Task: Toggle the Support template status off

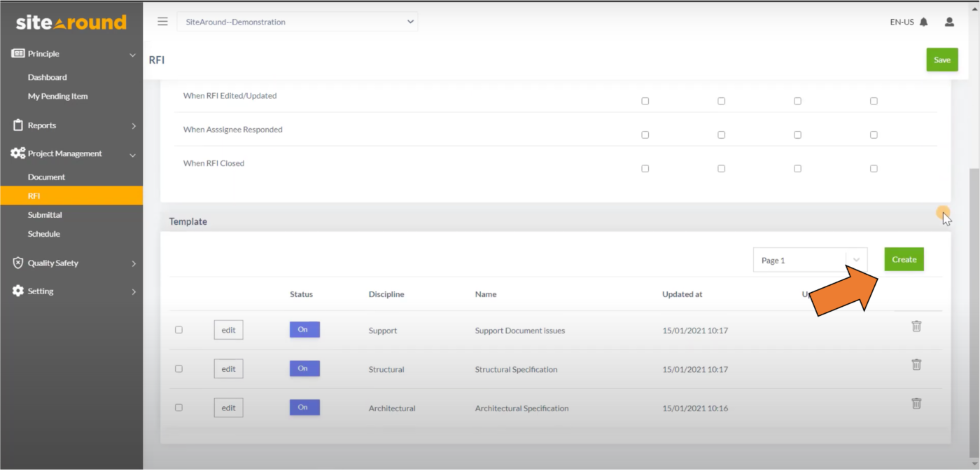Action: click(x=304, y=329)
